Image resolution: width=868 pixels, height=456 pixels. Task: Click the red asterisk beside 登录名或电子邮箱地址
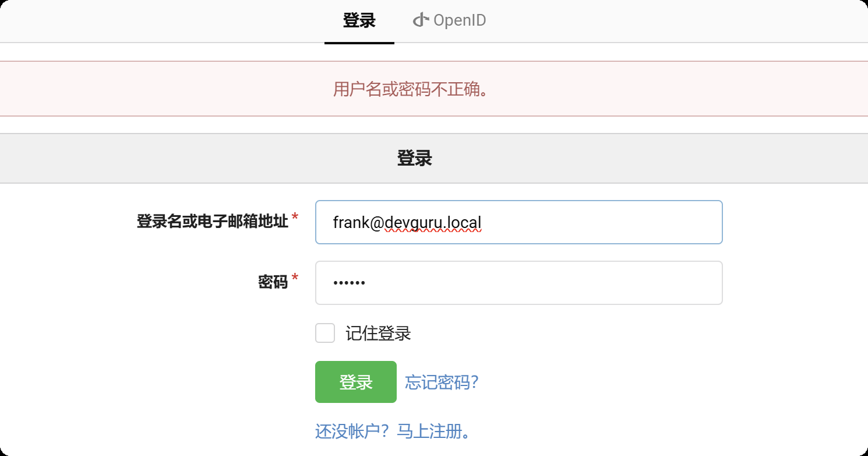pos(295,219)
